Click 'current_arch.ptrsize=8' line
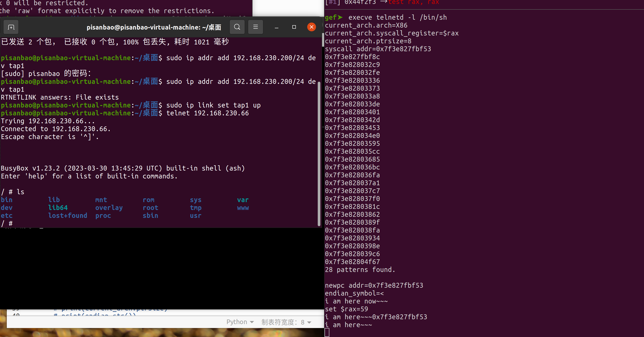The width and height of the screenshot is (644, 337). pyautogui.click(x=368, y=41)
